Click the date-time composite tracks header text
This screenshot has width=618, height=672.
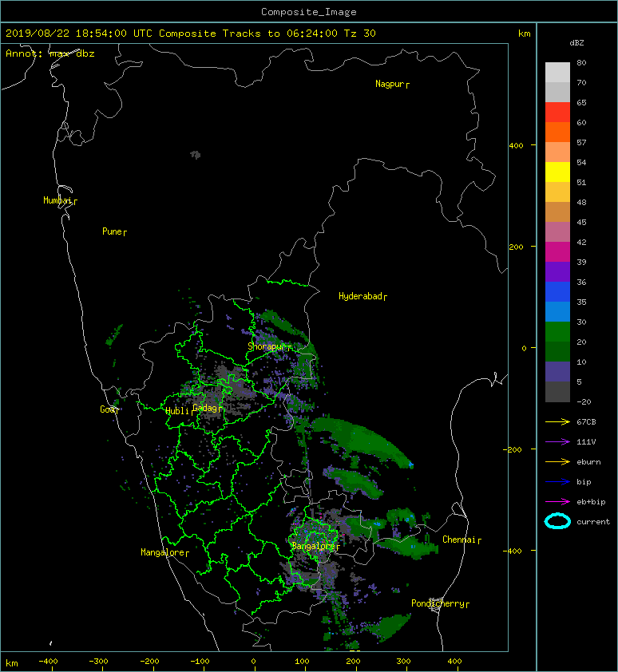(191, 34)
